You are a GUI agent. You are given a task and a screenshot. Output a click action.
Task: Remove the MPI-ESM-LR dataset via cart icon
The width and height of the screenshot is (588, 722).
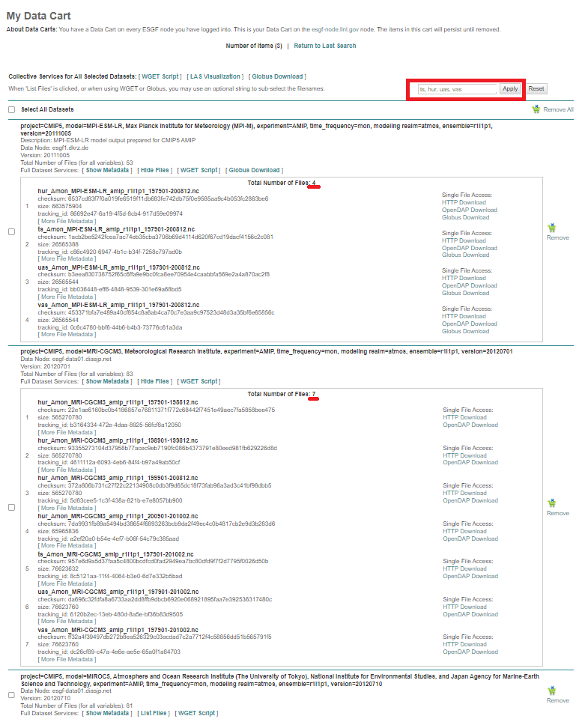pyautogui.click(x=551, y=228)
